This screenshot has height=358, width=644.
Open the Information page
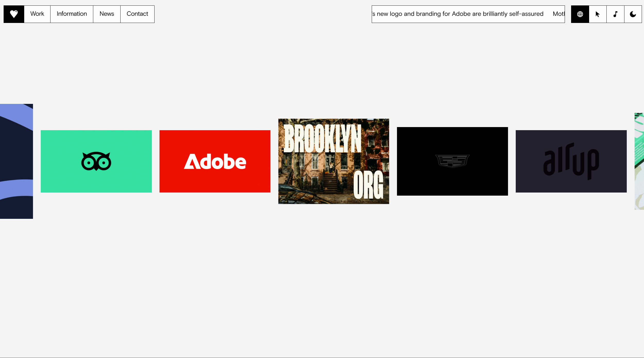pyautogui.click(x=72, y=14)
